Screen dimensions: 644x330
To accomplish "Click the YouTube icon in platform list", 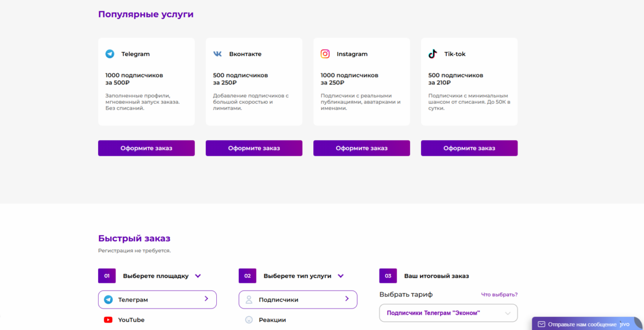I will pyautogui.click(x=108, y=320).
